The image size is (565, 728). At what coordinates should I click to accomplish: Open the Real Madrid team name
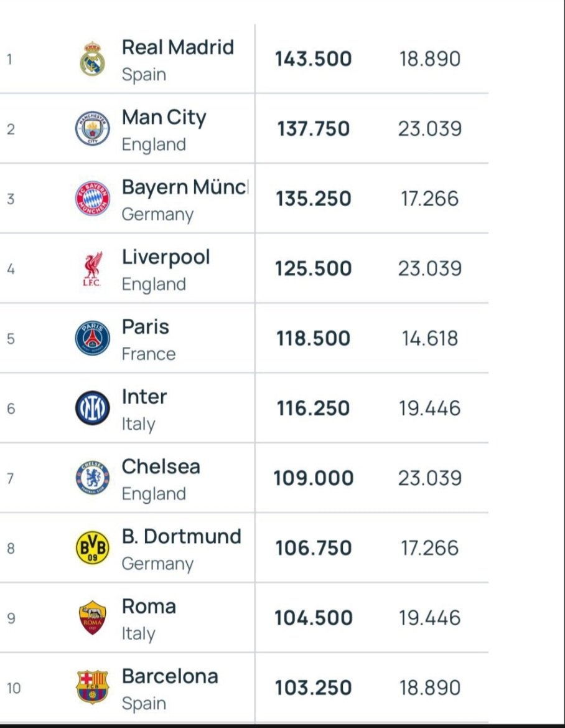point(177,47)
